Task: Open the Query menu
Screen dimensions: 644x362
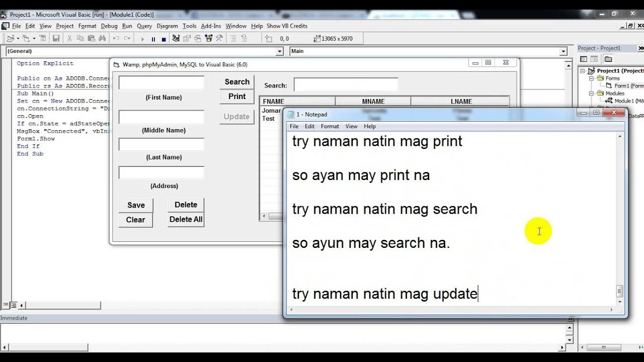Action: pyautogui.click(x=144, y=26)
